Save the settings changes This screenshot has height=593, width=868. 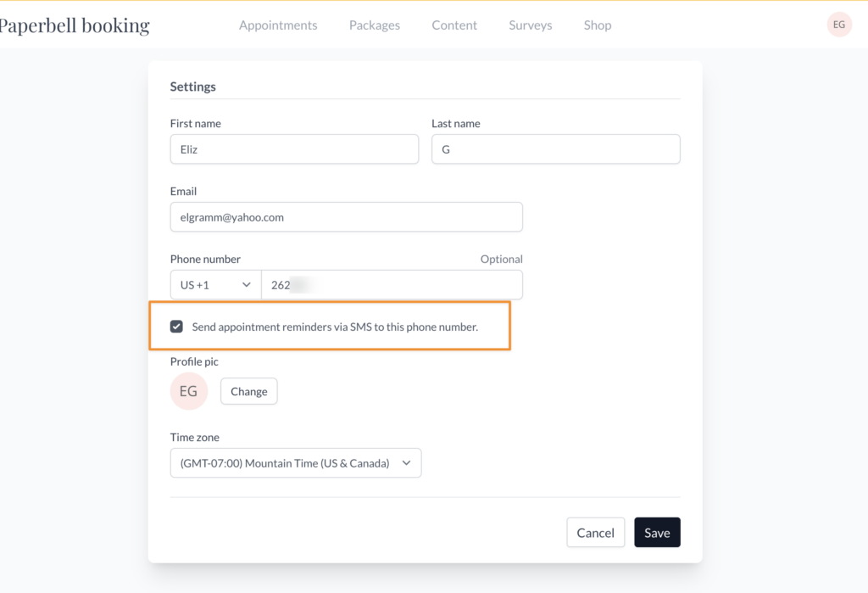click(657, 533)
